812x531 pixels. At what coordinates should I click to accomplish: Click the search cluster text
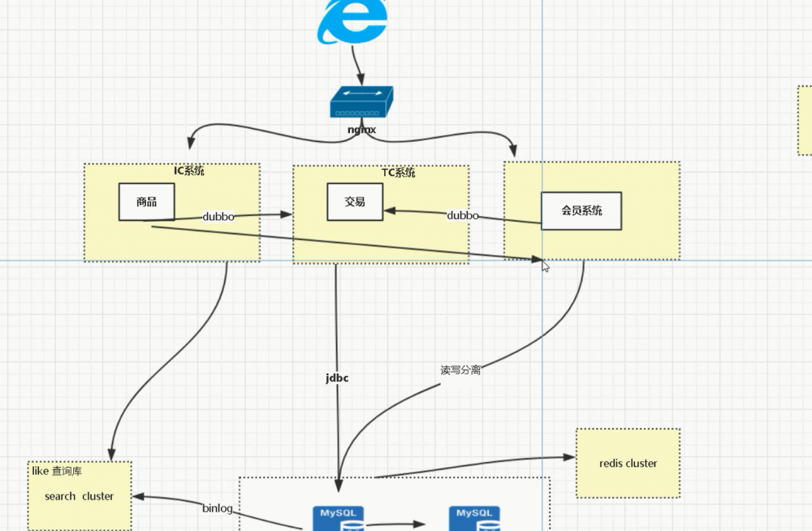pos(80,496)
